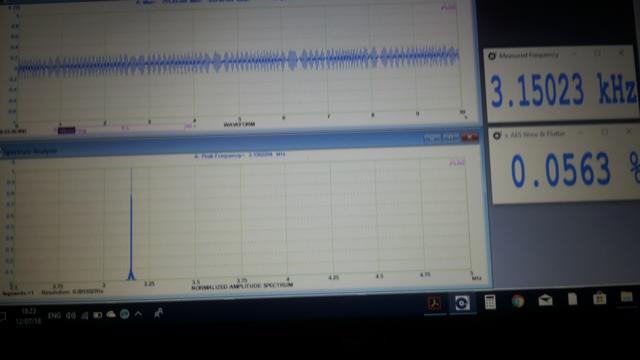Click the blank document taskbar icon

(572, 299)
